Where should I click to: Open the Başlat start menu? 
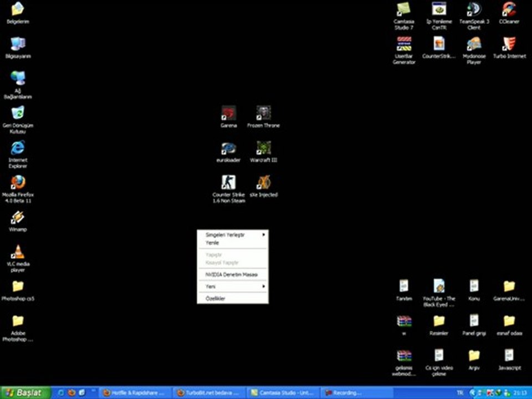pos(25,393)
